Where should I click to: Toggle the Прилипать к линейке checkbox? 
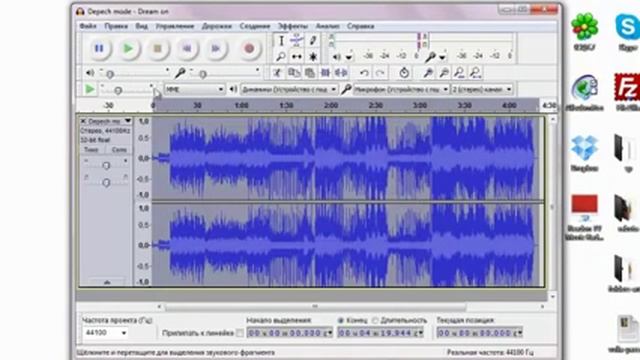[240, 333]
